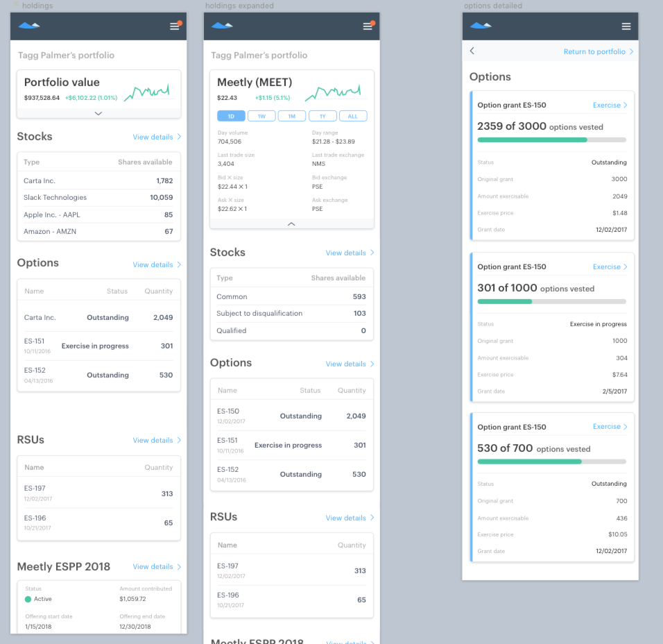The height and width of the screenshot is (644, 663).
Task: Open Stocks View details in holdings expanded
Action: point(350,253)
